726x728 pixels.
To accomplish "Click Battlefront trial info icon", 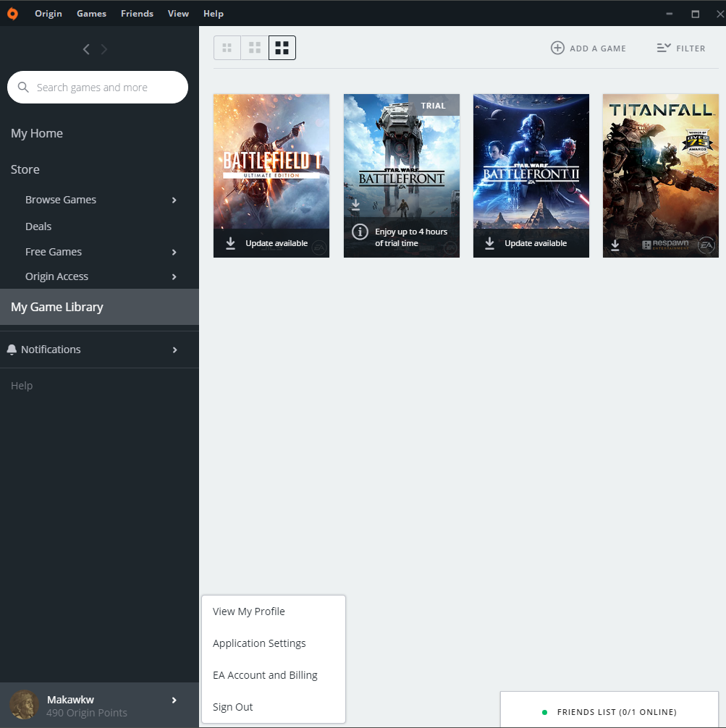I will [360, 232].
